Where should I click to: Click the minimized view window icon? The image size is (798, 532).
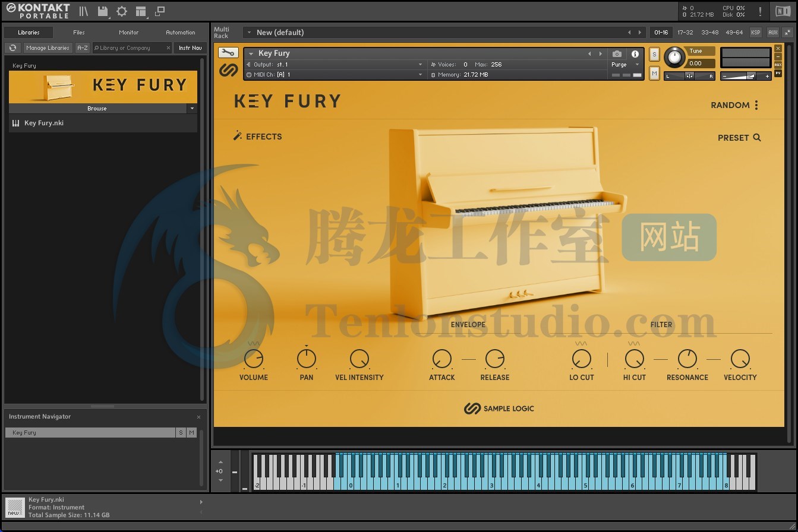click(x=160, y=11)
